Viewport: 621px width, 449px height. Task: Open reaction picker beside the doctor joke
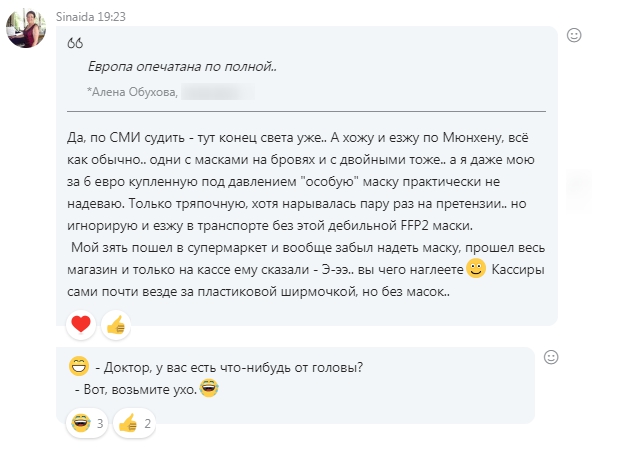pos(551,357)
